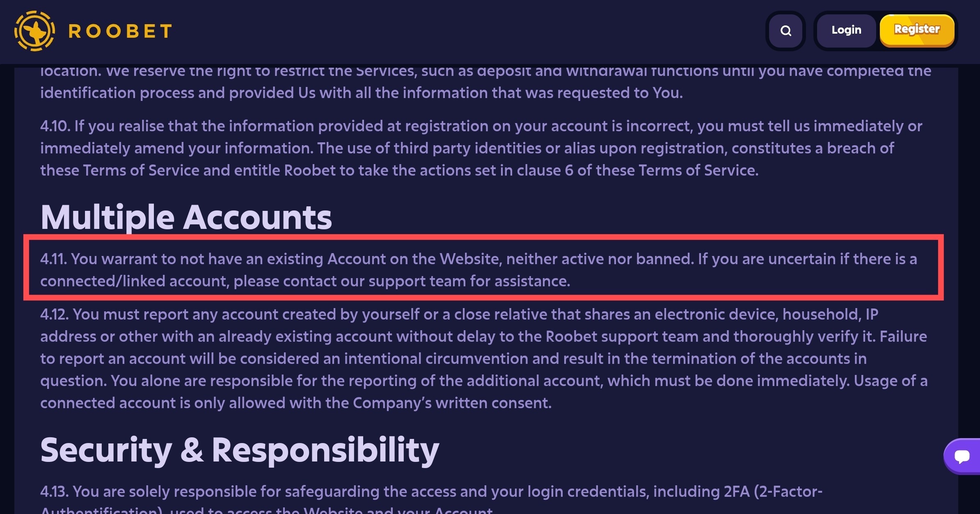This screenshot has height=514, width=980.
Task: Click the Multiple Accounts heading
Action: [186, 217]
